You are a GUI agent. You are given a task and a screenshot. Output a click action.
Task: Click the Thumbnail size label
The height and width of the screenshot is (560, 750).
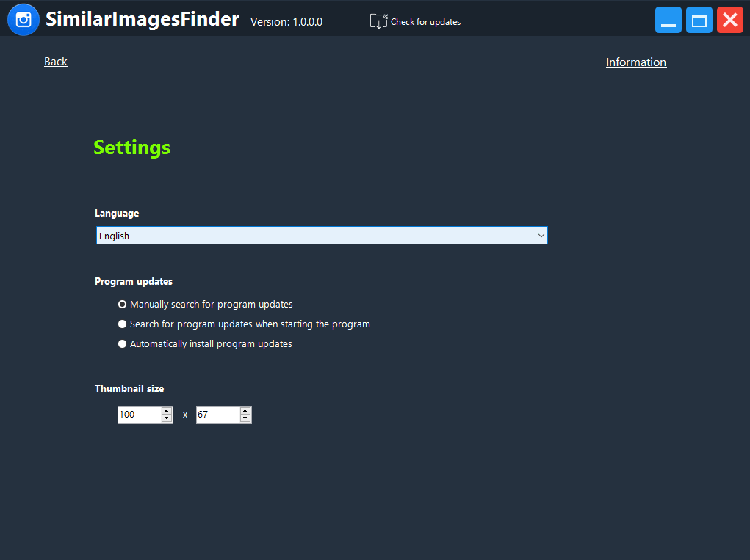coord(129,388)
